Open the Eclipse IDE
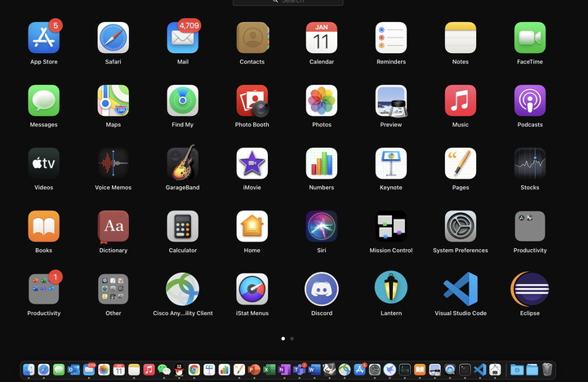Screen dimensions: 588x382 [x=530, y=289]
